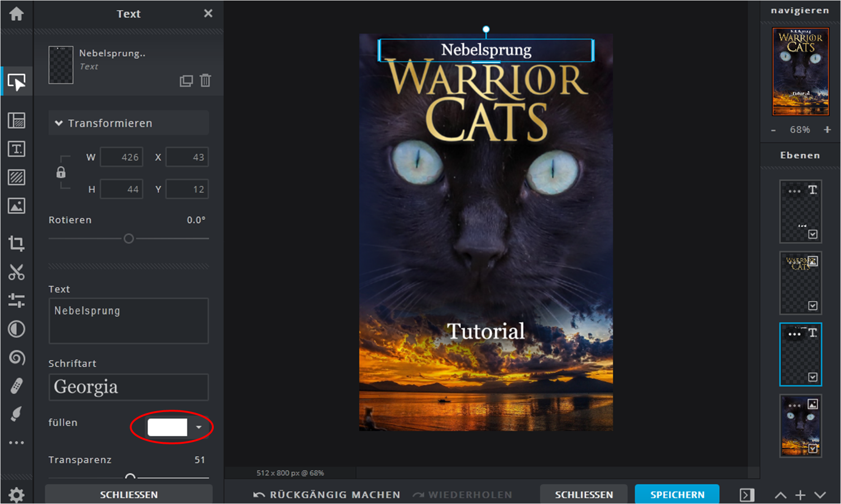Select the Retouch bandage tool
Image resolution: width=841 pixels, height=504 pixels.
(x=16, y=386)
